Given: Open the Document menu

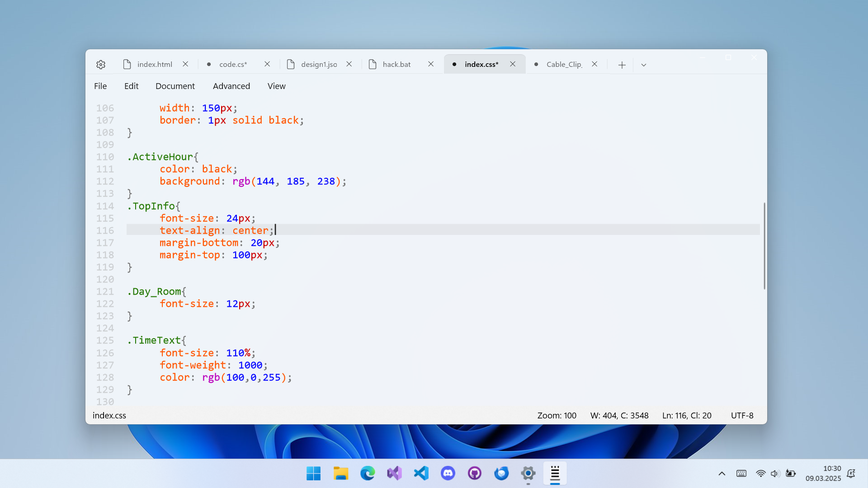Looking at the screenshot, I should (x=175, y=86).
